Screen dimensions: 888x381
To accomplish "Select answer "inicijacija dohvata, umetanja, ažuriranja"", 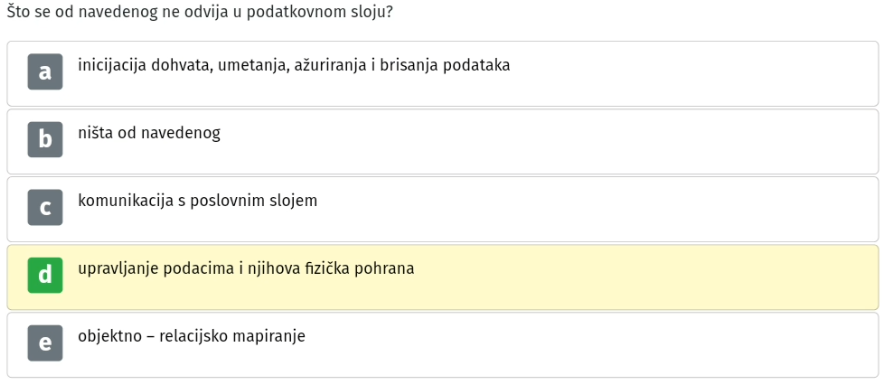I will [223, 66].
